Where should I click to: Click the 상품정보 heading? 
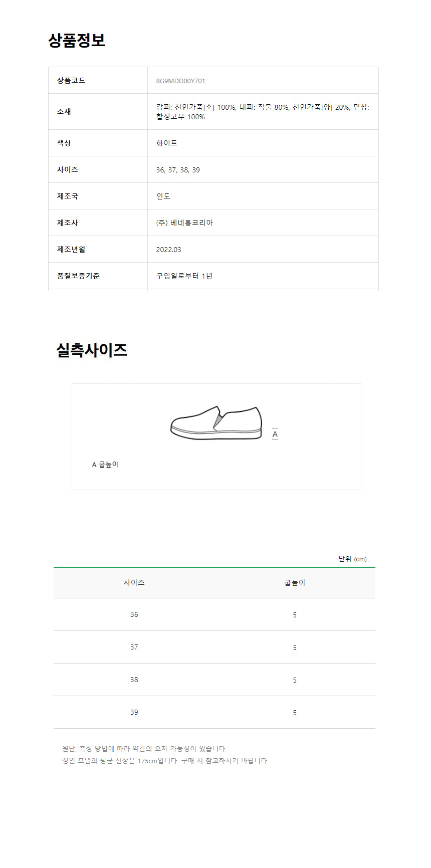[x=77, y=41]
